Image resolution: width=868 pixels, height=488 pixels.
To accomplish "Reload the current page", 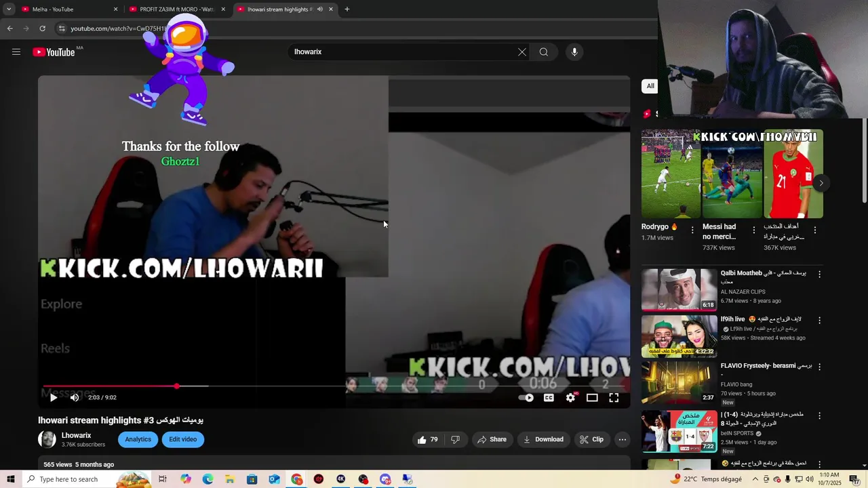I will click(x=42, y=28).
